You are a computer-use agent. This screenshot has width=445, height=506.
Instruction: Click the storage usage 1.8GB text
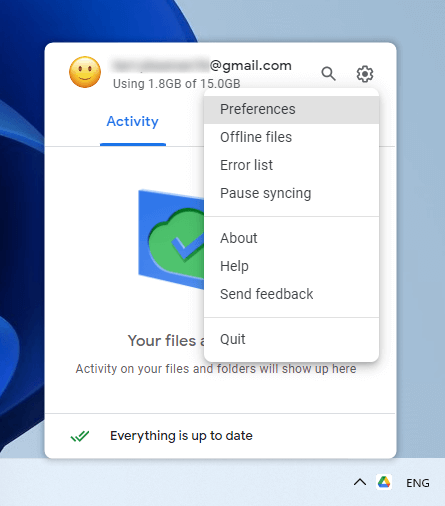(177, 84)
